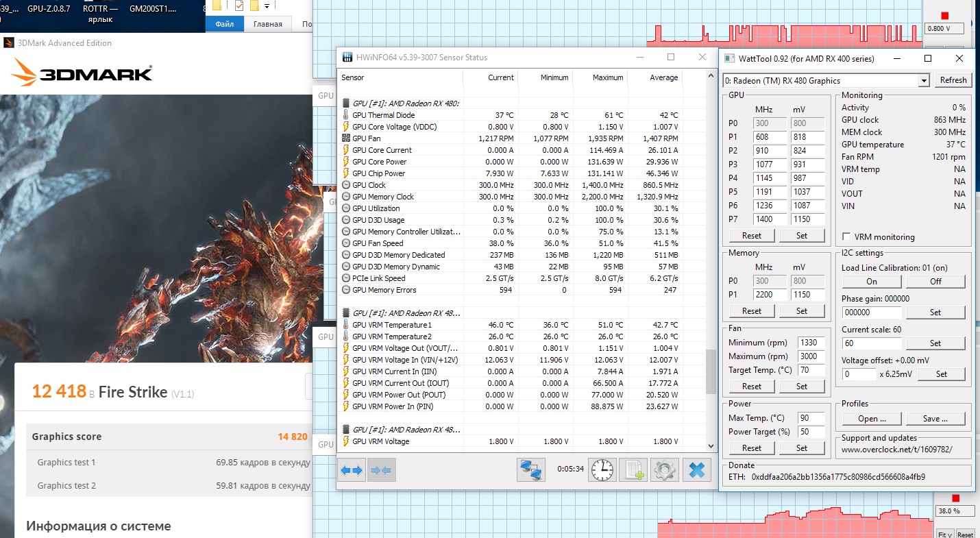Open Explorer quick access toolbar dropdown arrow
Viewport: 980px width, 538px height.
click(266, 6)
